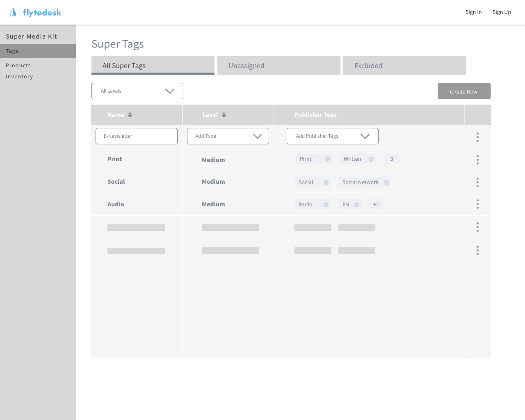Image resolution: width=525 pixels, height=420 pixels.
Task: Click the flytedesk logo
Action: [x=35, y=12]
